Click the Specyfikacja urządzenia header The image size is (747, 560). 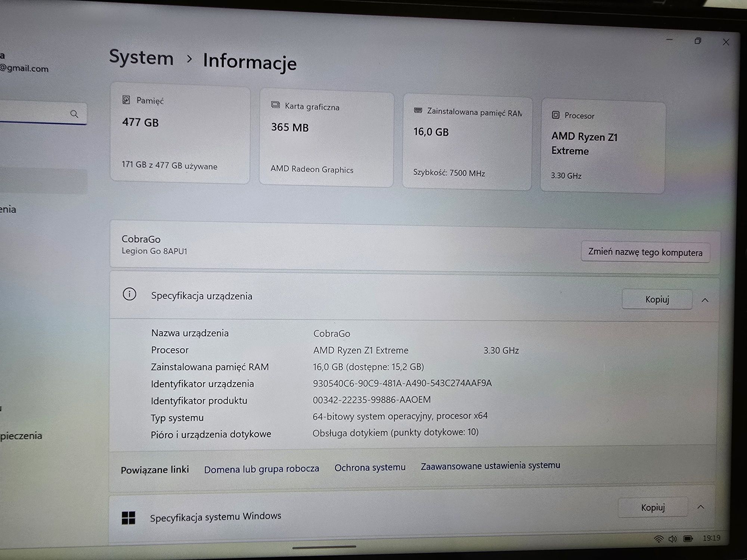(x=202, y=296)
